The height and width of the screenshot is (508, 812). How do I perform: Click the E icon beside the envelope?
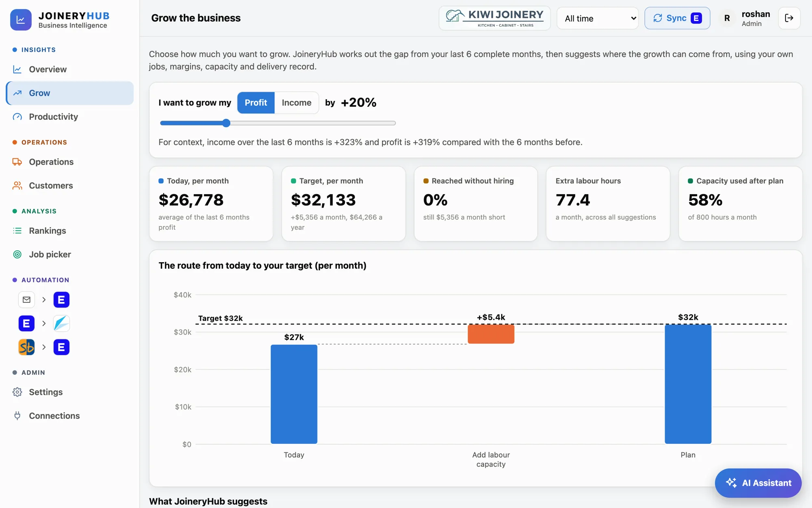61,300
